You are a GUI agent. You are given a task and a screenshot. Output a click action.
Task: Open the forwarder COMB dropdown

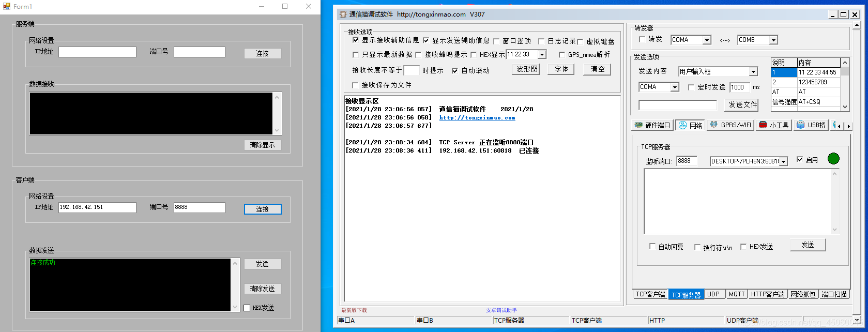point(773,40)
